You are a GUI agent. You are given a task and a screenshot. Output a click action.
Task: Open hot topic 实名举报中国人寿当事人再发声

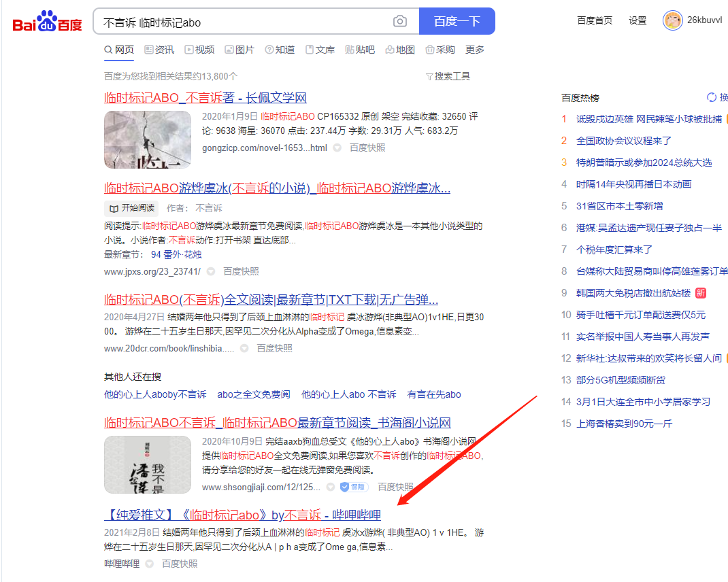pyautogui.click(x=643, y=337)
